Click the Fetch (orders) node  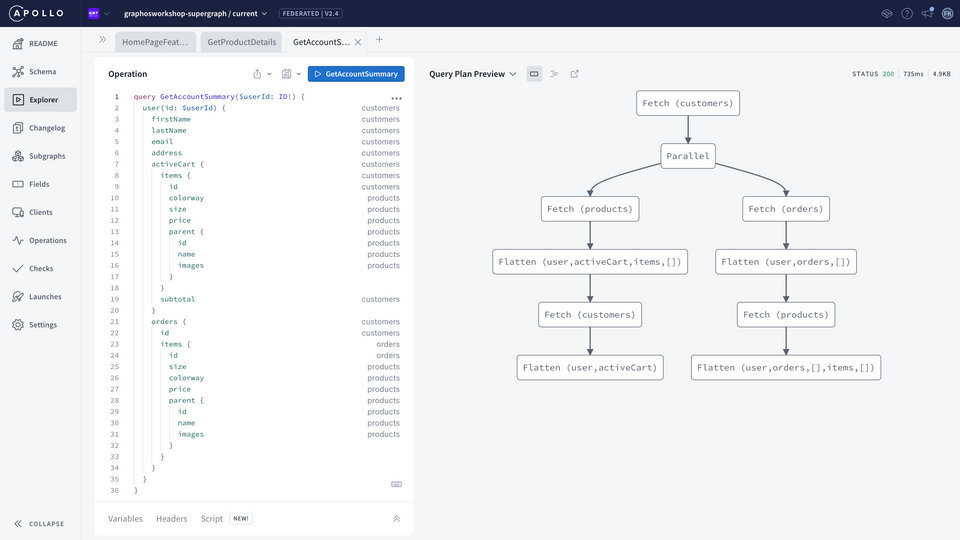click(786, 209)
